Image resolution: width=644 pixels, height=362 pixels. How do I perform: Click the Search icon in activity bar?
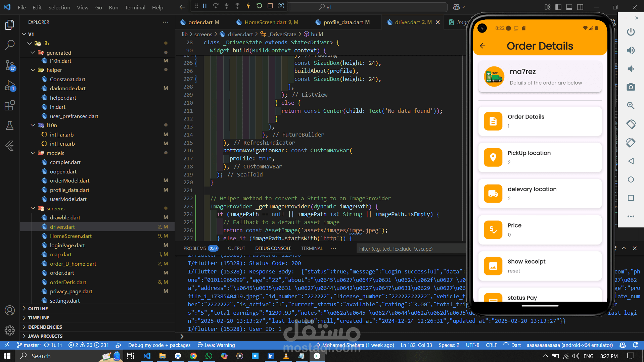click(10, 45)
